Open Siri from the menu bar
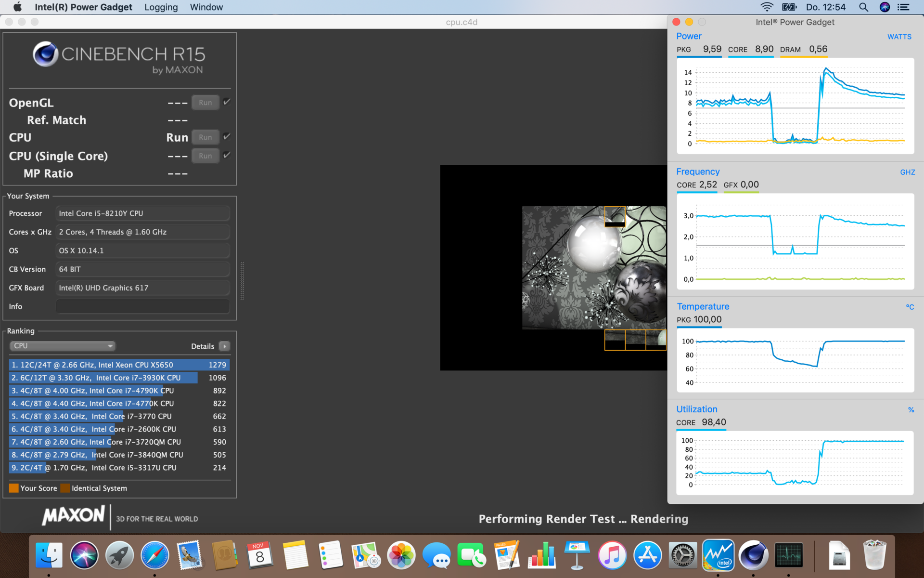The height and width of the screenshot is (578, 924). tap(885, 7)
